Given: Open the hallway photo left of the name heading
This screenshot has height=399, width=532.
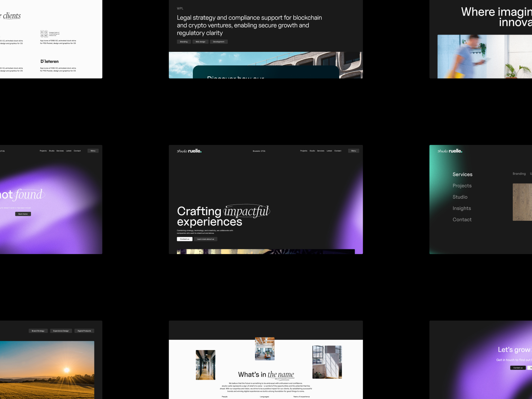Looking at the screenshot, I should pos(205,365).
